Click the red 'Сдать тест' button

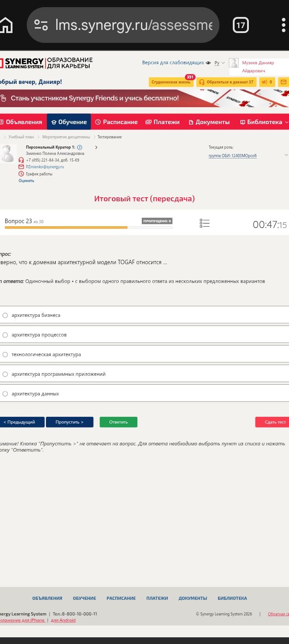272,422
